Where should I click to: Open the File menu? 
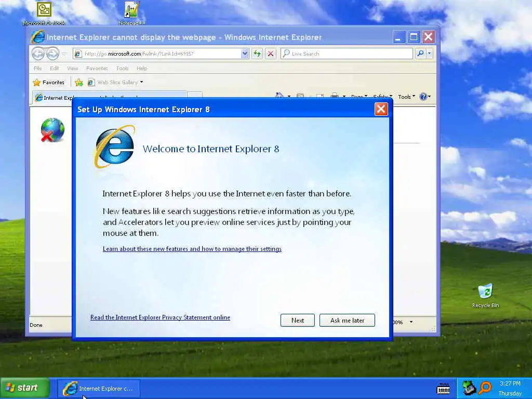(37, 68)
